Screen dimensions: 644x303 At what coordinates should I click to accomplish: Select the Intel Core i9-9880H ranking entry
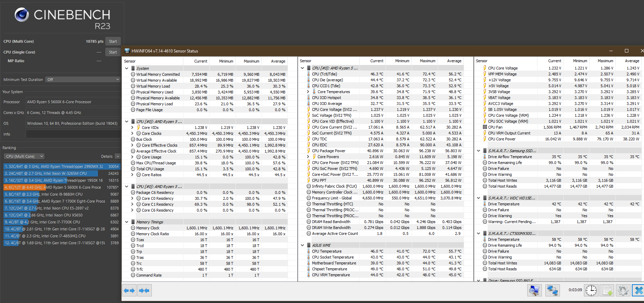point(61,194)
